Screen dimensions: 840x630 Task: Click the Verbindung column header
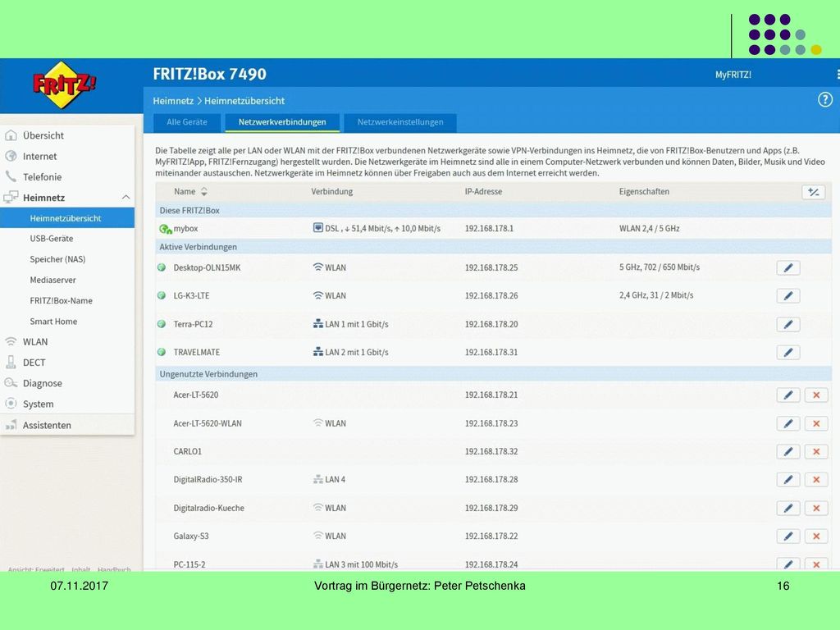[331, 191]
